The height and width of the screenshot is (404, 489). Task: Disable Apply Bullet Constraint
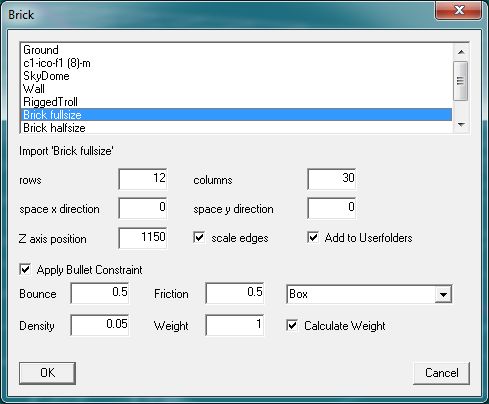(25, 269)
